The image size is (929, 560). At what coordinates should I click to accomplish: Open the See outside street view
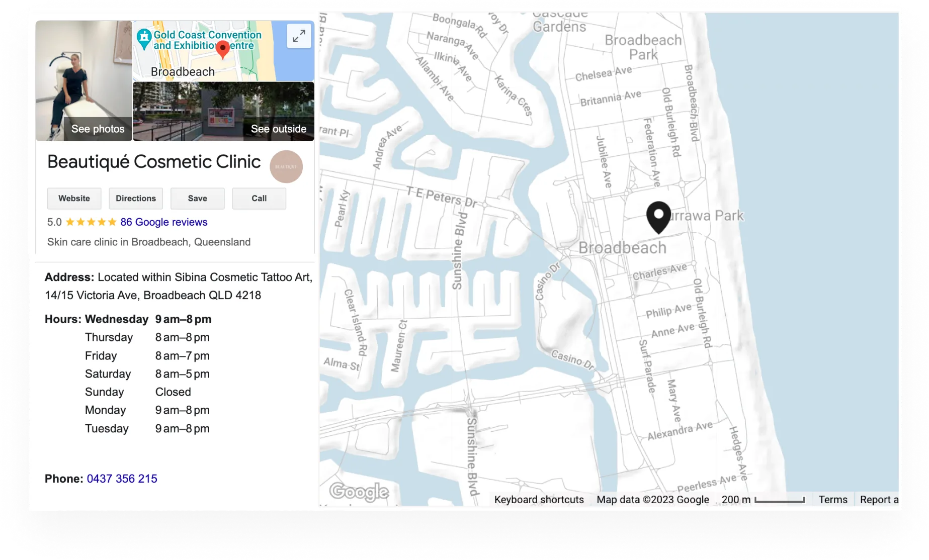(x=223, y=112)
